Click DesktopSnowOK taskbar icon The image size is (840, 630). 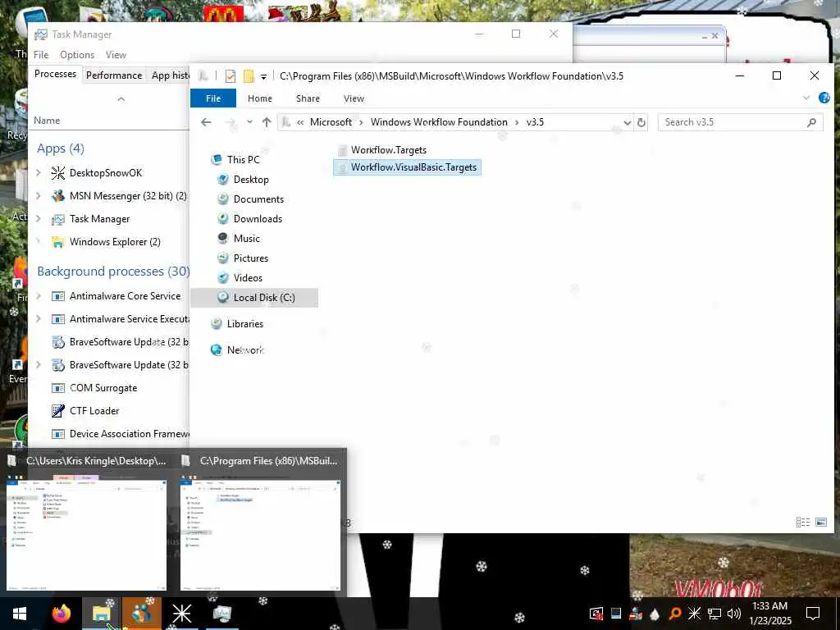coord(181,613)
